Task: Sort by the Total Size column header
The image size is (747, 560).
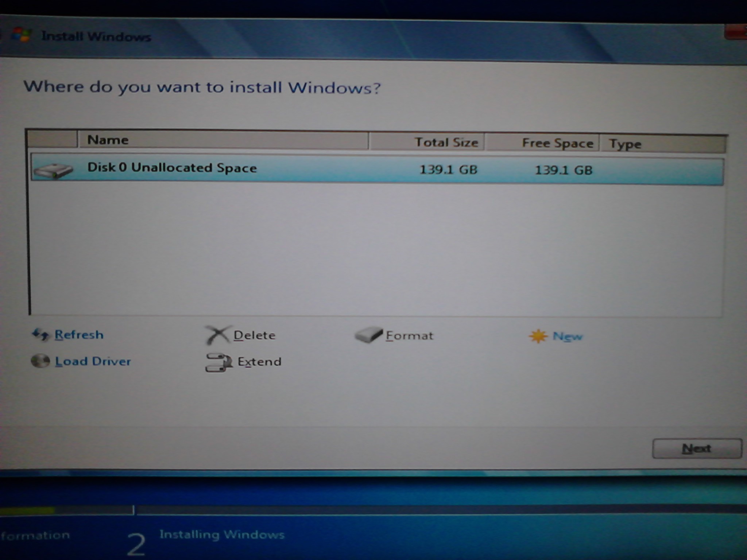Action: pos(427,142)
